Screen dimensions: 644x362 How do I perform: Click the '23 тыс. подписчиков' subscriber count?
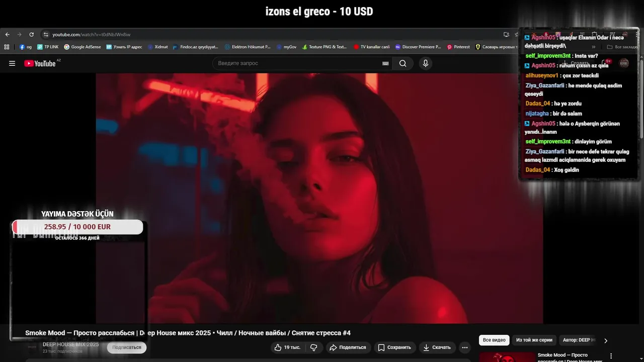click(x=62, y=351)
